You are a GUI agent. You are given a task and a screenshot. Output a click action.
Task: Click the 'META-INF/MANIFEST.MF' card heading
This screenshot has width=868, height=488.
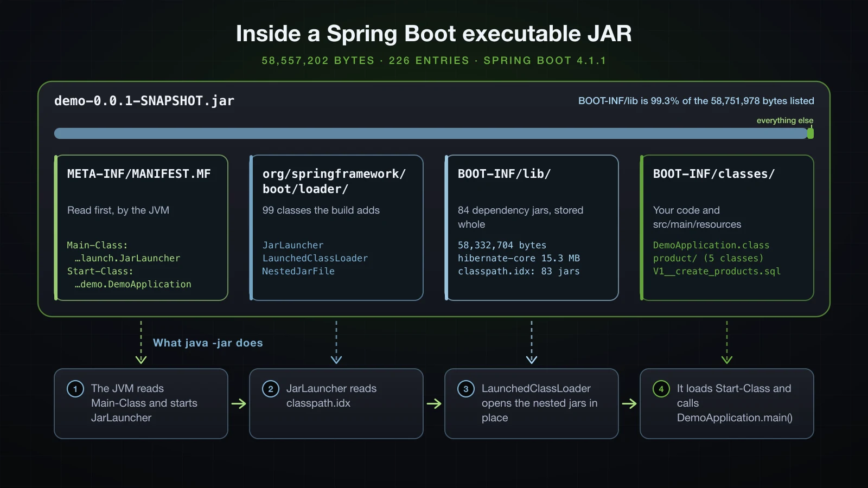pyautogui.click(x=139, y=174)
